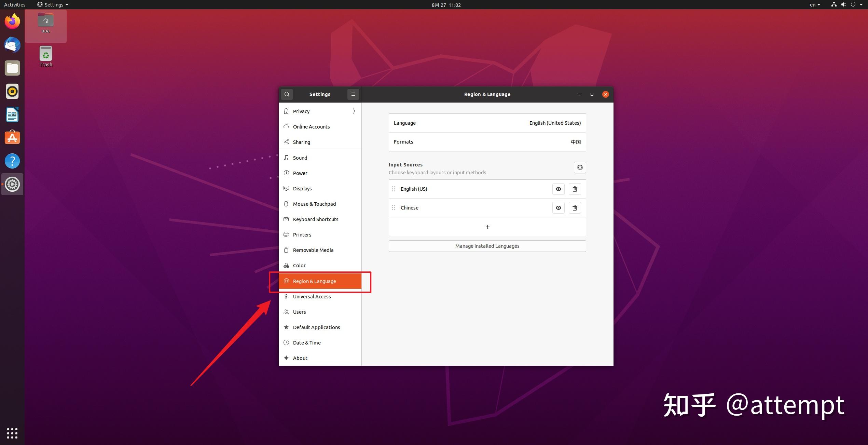
Task: Expand the Privacy section chevron
Action: [354, 111]
